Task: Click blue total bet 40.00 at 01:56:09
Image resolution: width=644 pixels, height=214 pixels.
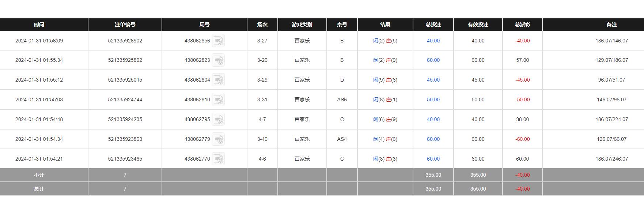Action: tap(433, 41)
